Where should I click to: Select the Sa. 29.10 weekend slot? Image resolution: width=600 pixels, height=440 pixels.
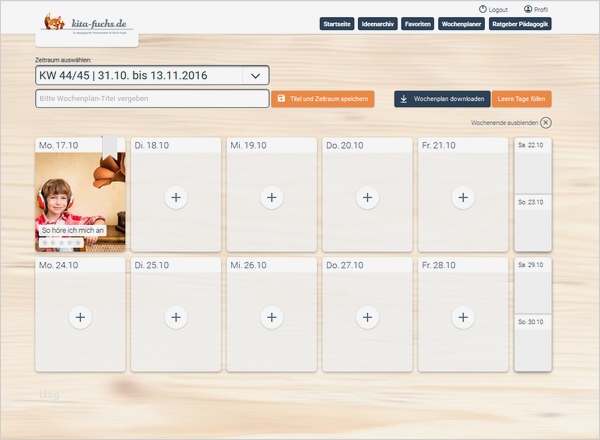click(533, 285)
